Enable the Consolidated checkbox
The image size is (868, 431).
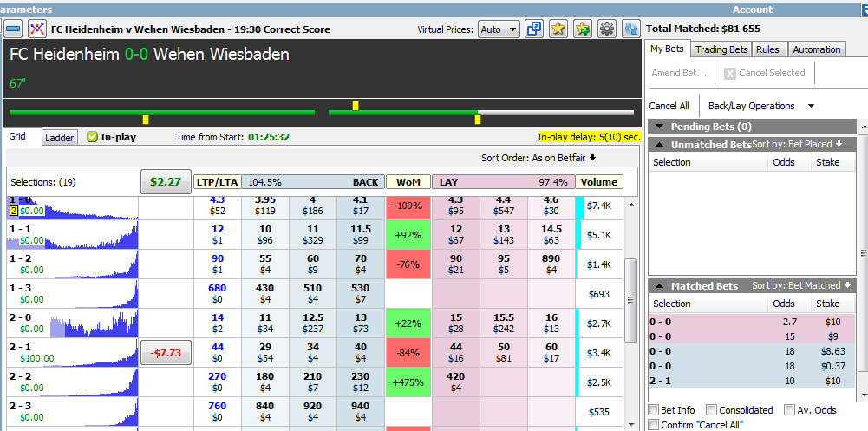click(711, 410)
